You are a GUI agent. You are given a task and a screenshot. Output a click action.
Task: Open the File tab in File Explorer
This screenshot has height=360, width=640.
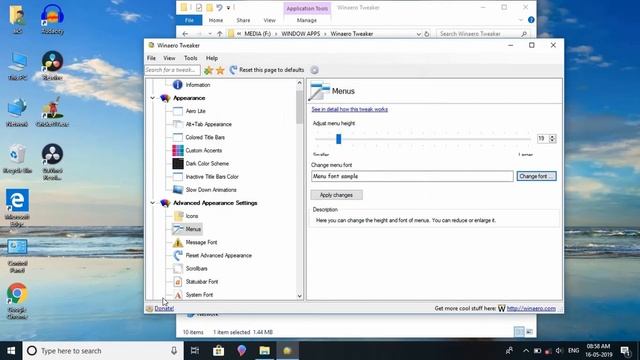tap(189, 20)
